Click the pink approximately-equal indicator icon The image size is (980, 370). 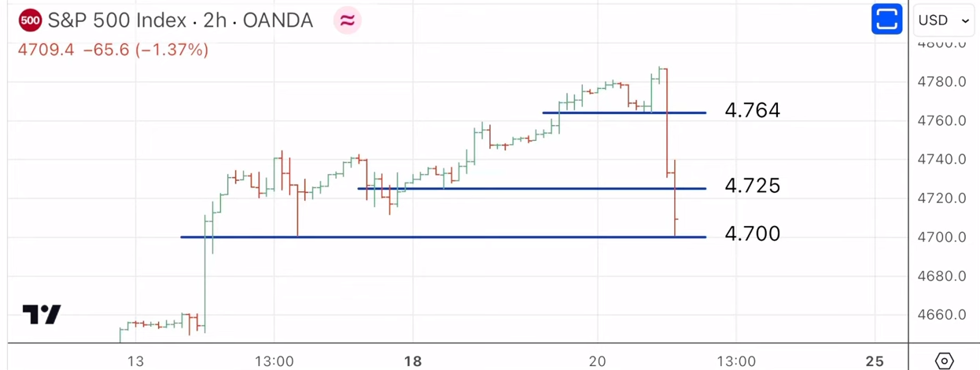click(347, 20)
